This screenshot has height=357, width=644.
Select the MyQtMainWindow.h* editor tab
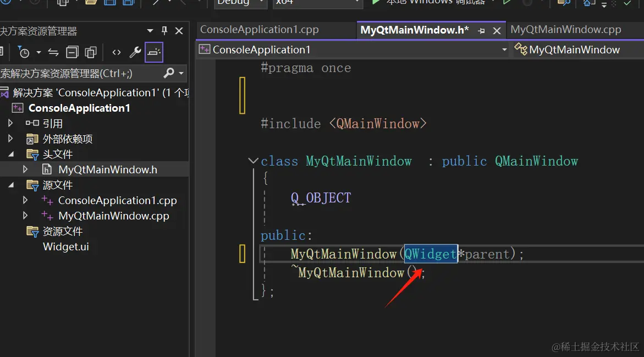pyautogui.click(x=415, y=30)
